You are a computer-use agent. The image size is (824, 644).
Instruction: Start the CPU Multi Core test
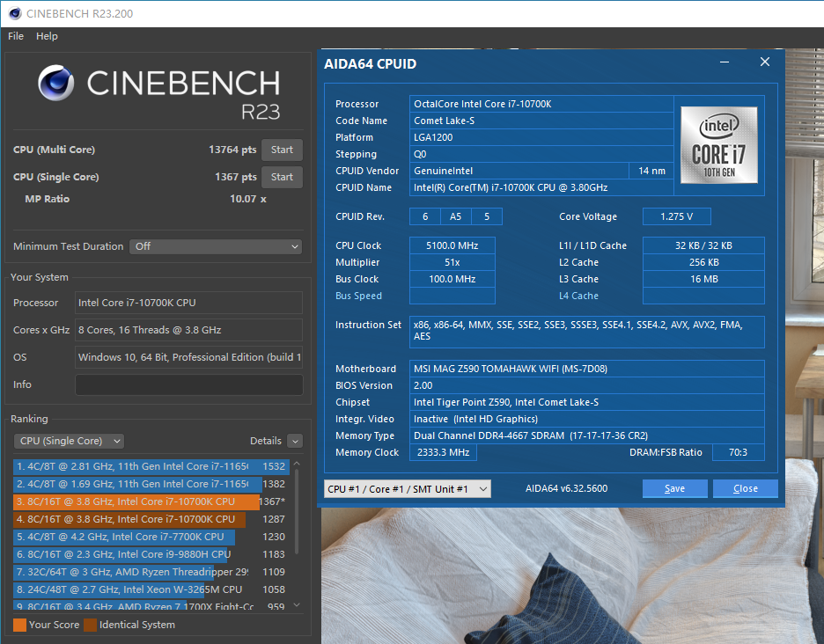pos(283,150)
